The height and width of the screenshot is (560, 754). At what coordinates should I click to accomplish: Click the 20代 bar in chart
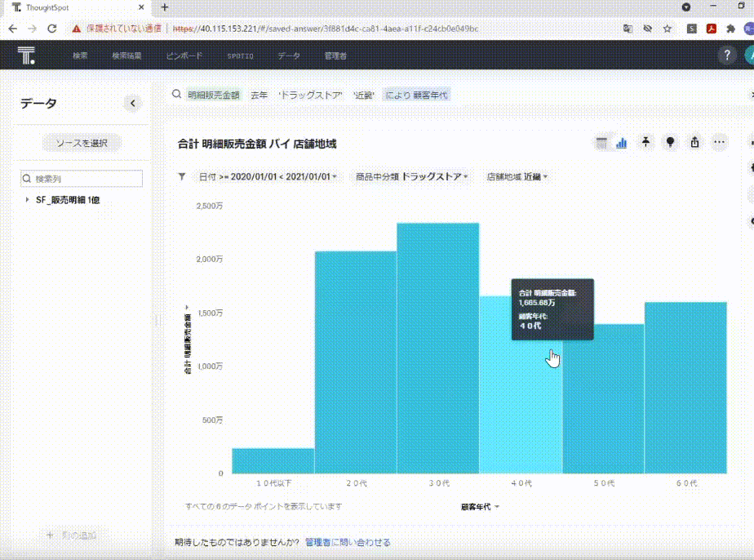pyautogui.click(x=356, y=362)
